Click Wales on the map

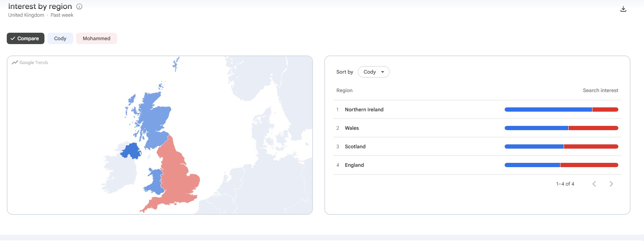155,182
